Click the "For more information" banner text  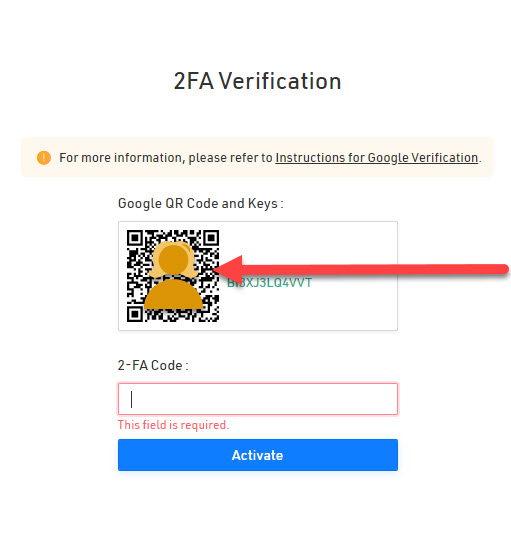pyautogui.click(x=166, y=158)
